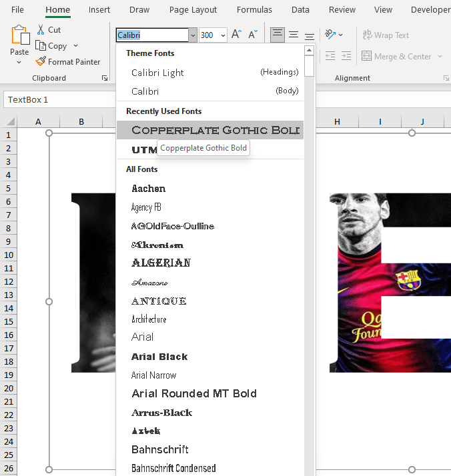Open the Alignment dialog launcher
Image resolution: width=451 pixels, height=476 pixels.
coord(446,78)
